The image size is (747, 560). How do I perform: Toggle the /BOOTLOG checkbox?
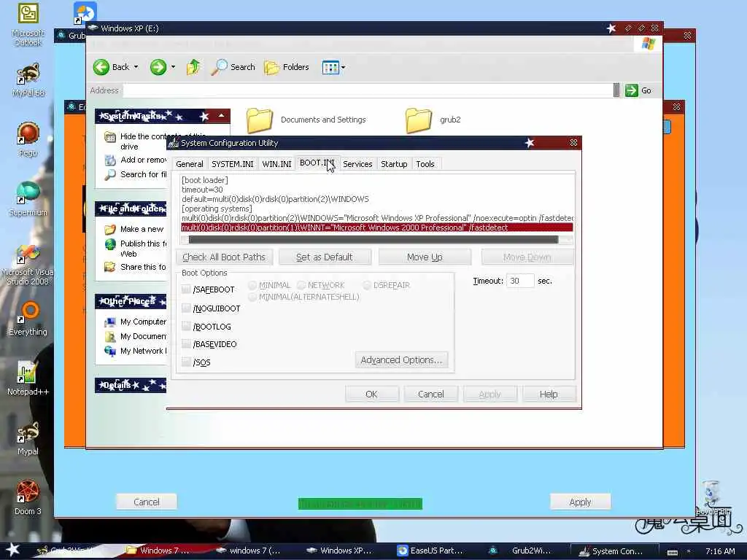(x=186, y=327)
